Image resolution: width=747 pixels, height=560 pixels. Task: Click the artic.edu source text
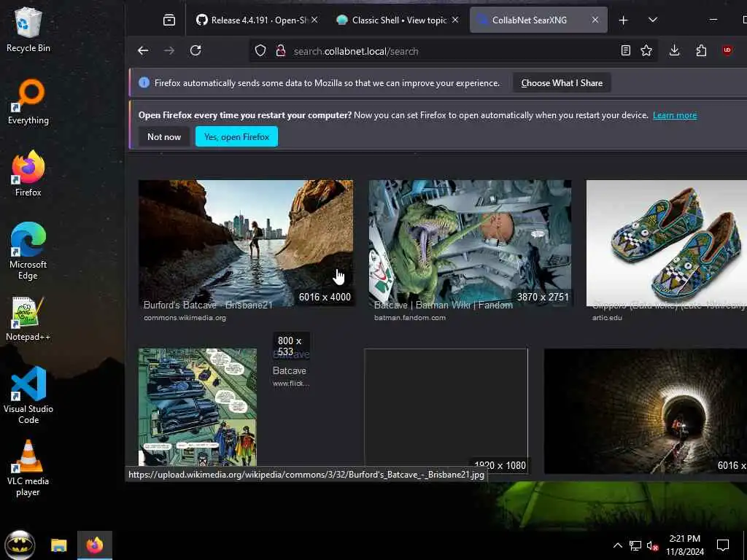607,318
